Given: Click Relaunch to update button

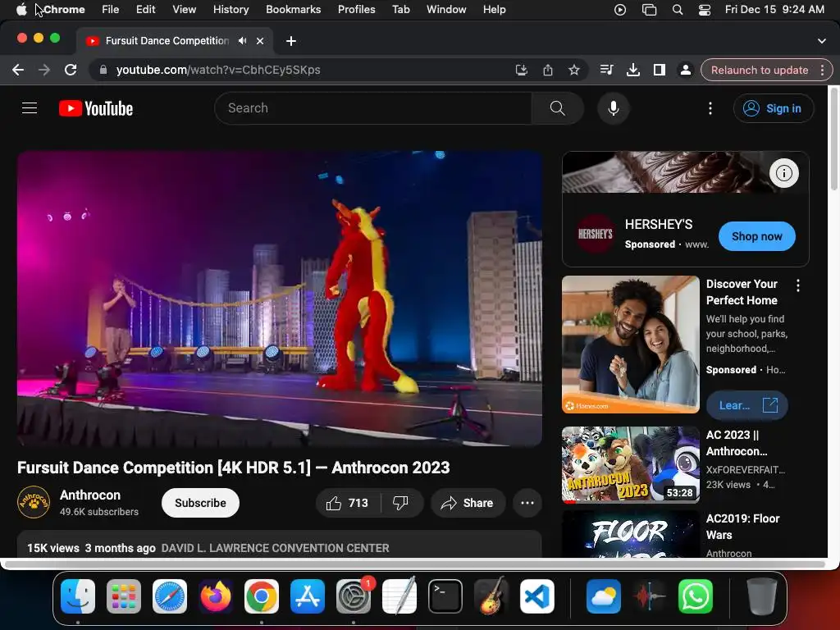Looking at the screenshot, I should (759, 71).
